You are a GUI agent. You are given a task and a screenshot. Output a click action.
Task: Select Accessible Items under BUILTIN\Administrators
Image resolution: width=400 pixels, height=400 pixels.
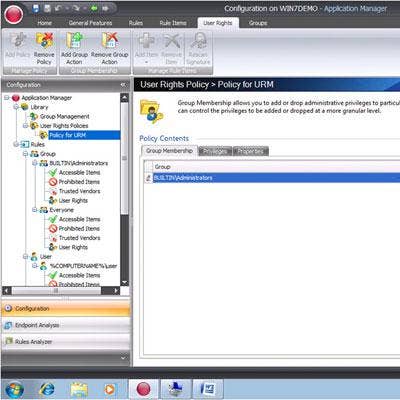coord(79,172)
